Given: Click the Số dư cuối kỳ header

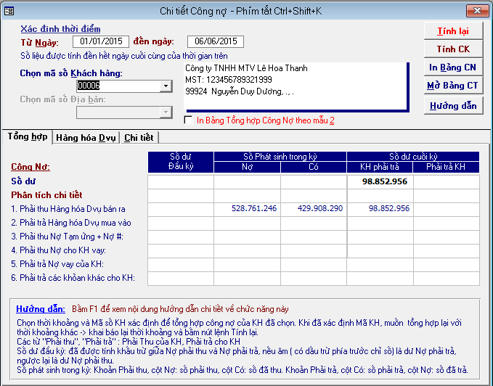Looking at the screenshot, I should (413, 157).
